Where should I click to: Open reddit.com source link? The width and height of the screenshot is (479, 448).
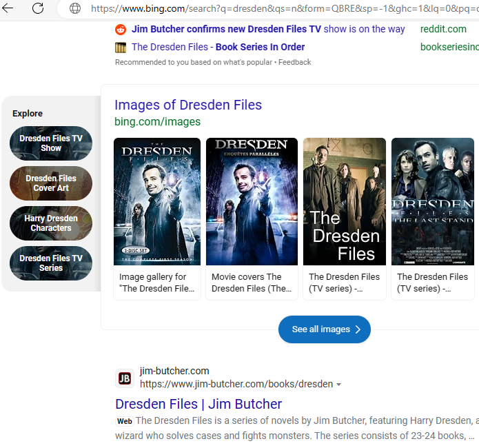point(443,29)
